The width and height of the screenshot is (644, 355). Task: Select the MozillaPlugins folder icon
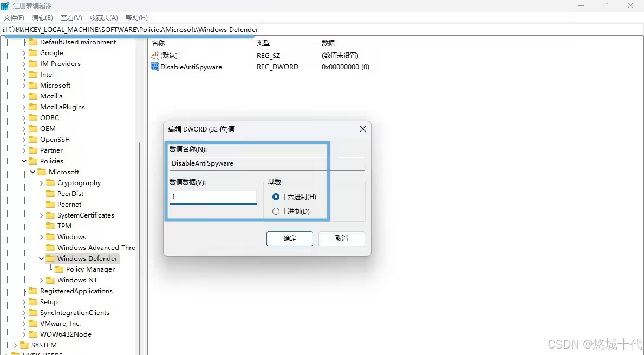pyautogui.click(x=33, y=107)
